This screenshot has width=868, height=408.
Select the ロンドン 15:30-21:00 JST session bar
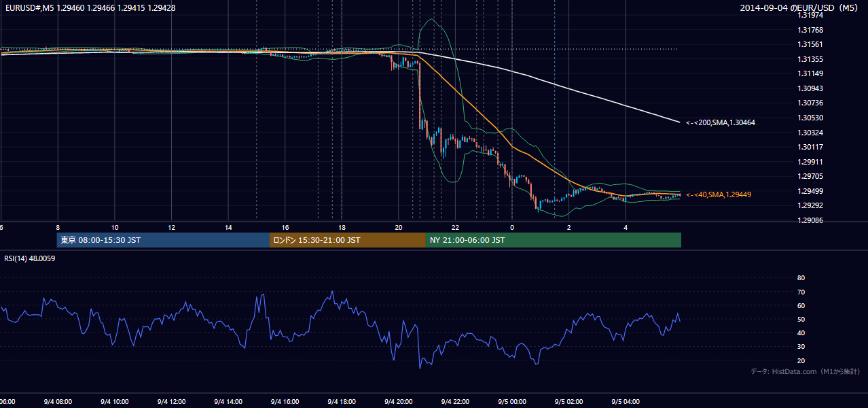coord(348,240)
